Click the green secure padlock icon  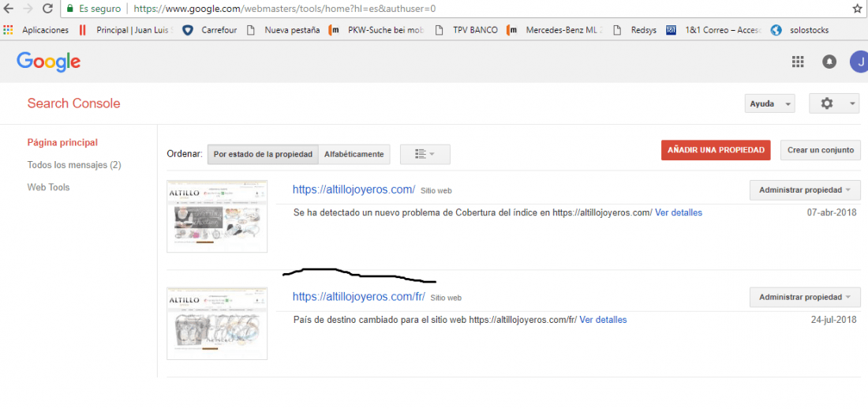click(x=69, y=9)
